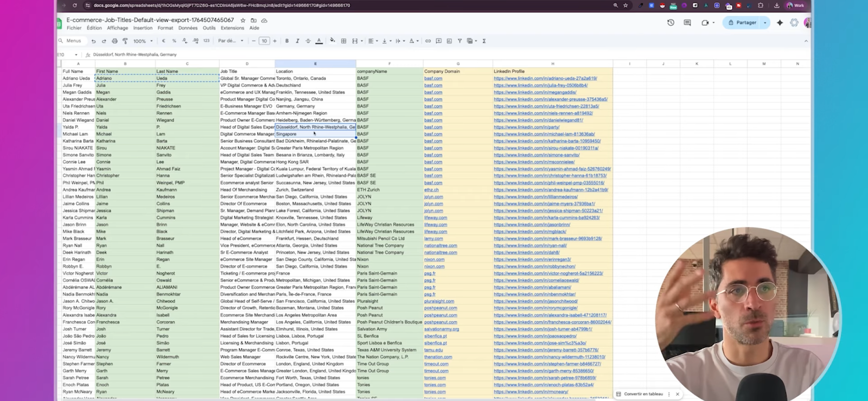Toggle italic formatting
The width and height of the screenshot is (868, 401).
click(297, 41)
